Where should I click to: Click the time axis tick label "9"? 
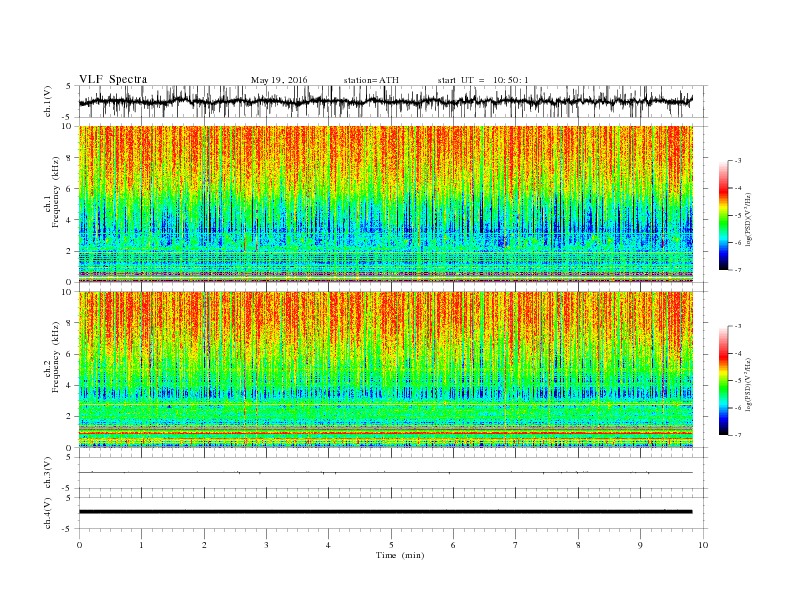(x=640, y=545)
